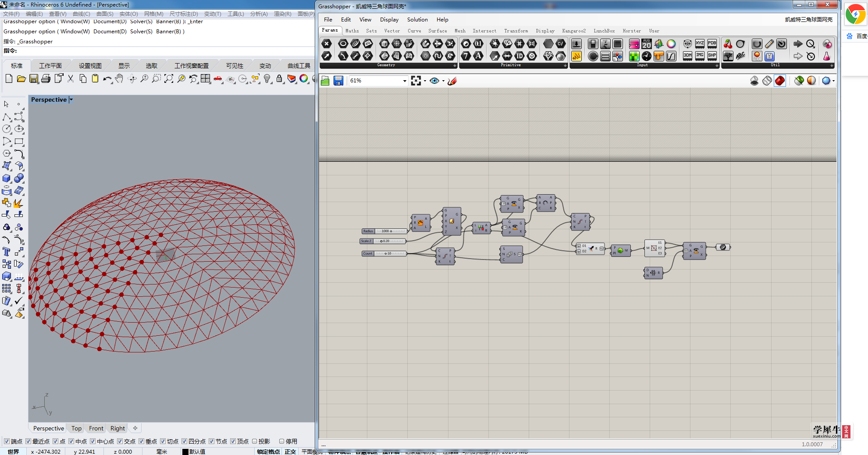Switch to the Top viewport tab
This screenshot has height=455, width=868.
pos(76,428)
